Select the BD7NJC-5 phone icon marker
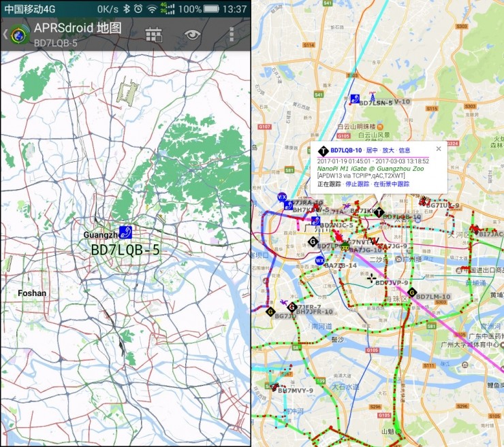Image resolution: width=504 pixels, height=447 pixels. coord(315,220)
